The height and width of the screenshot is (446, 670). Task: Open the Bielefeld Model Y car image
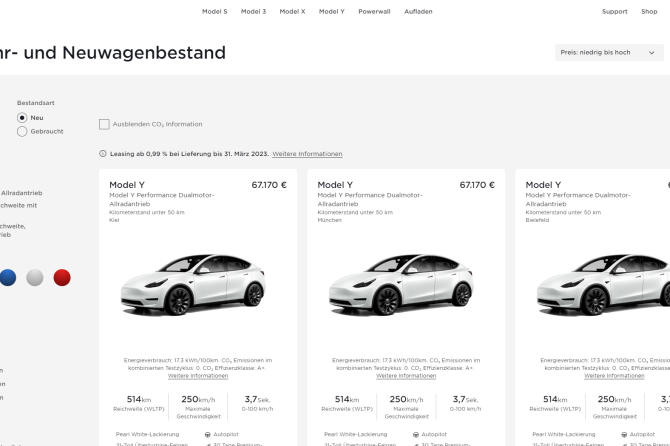coord(603,284)
